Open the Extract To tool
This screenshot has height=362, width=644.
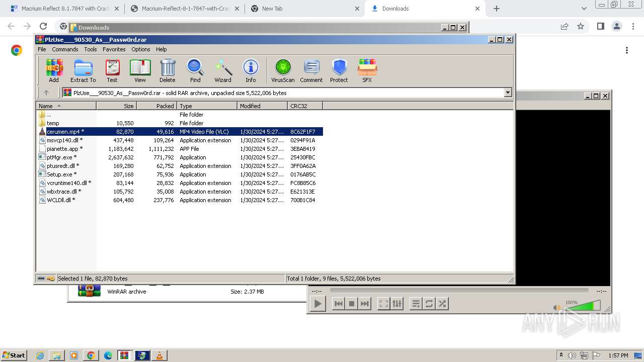click(83, 70)
